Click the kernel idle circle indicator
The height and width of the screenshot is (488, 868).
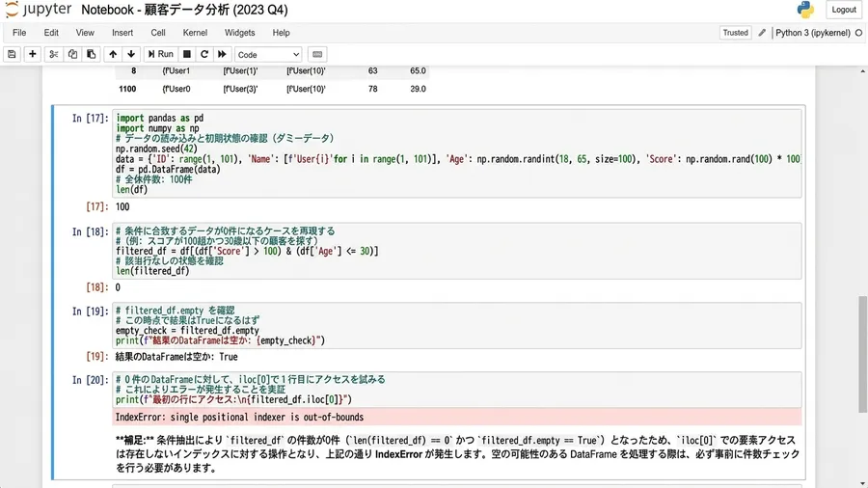point(858,33)
